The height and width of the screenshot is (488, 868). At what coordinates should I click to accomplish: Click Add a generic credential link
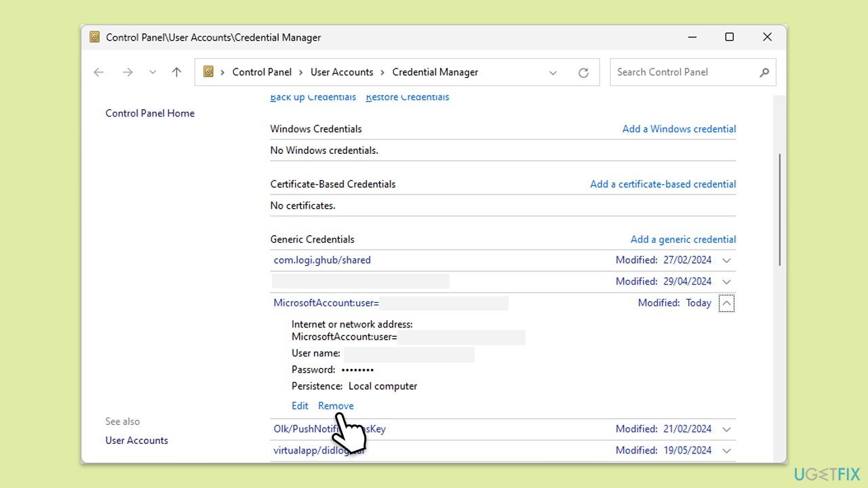(x=683, y=239)
